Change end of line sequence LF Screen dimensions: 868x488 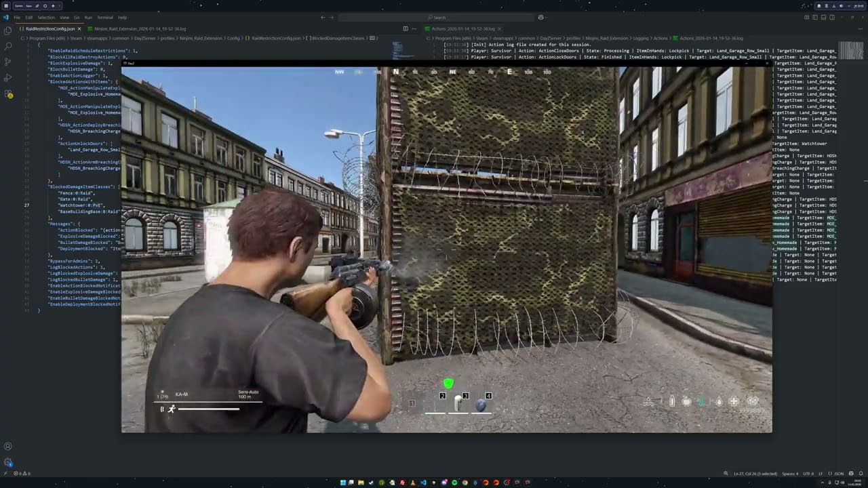[821, 473]
